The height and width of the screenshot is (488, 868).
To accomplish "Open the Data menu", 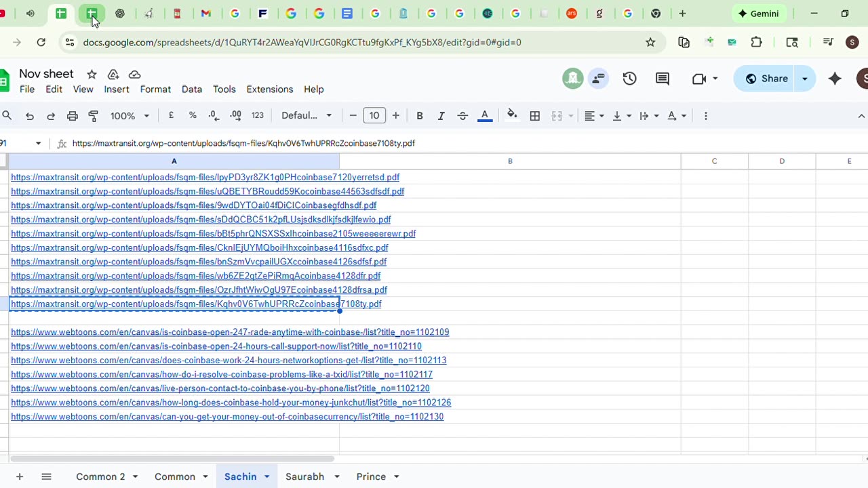I will [x=192, y=89].
